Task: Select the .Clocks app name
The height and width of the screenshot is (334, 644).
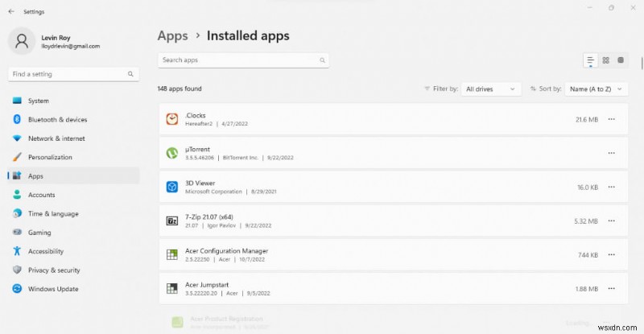Action: point(195,115)
